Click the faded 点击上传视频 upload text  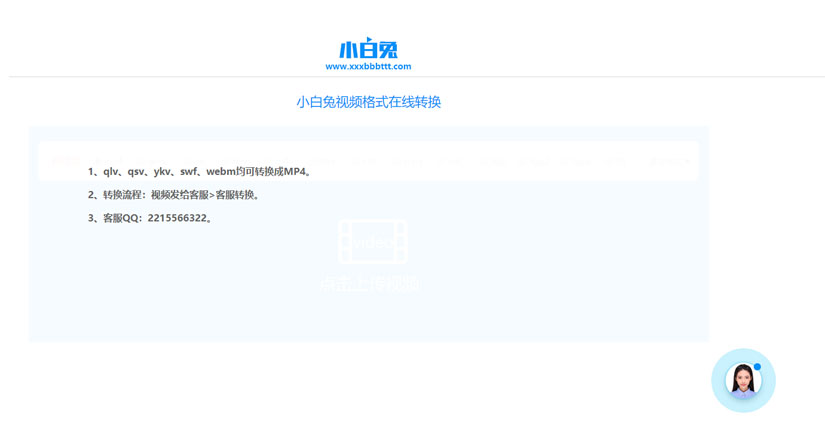[x=370, y=284]
